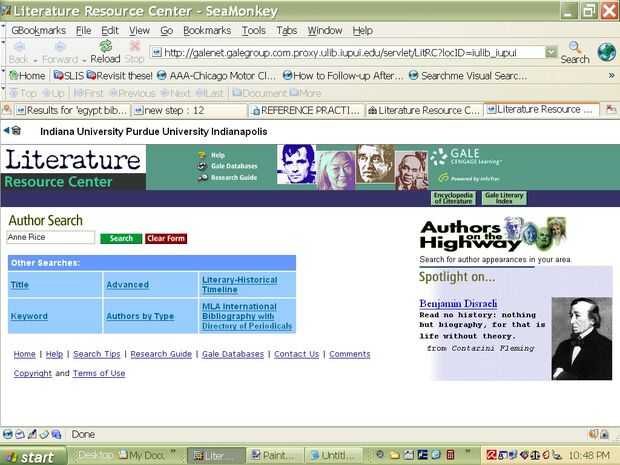Click the Search magnifier button in toolbar
Viewport: 620px width, 465px height.
[x=575, y=52]
